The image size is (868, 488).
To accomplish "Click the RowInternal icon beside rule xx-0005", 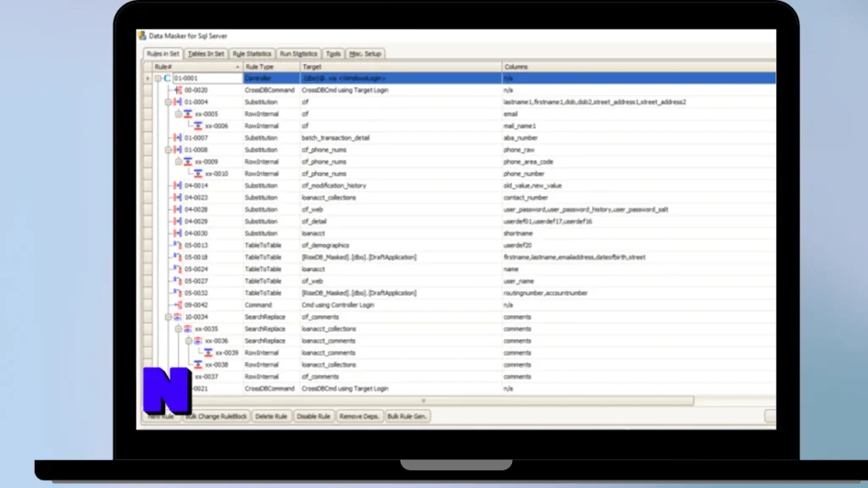I will [x=187, y=114].
